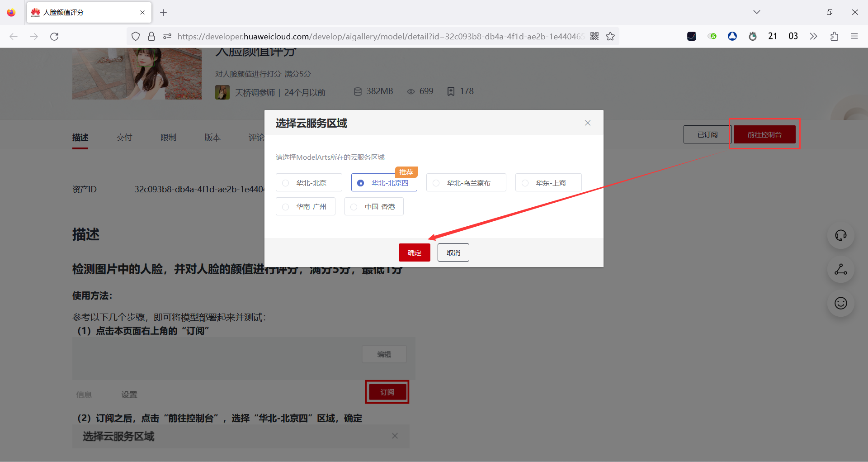Switch to the 版本 tab

point(212,138)
